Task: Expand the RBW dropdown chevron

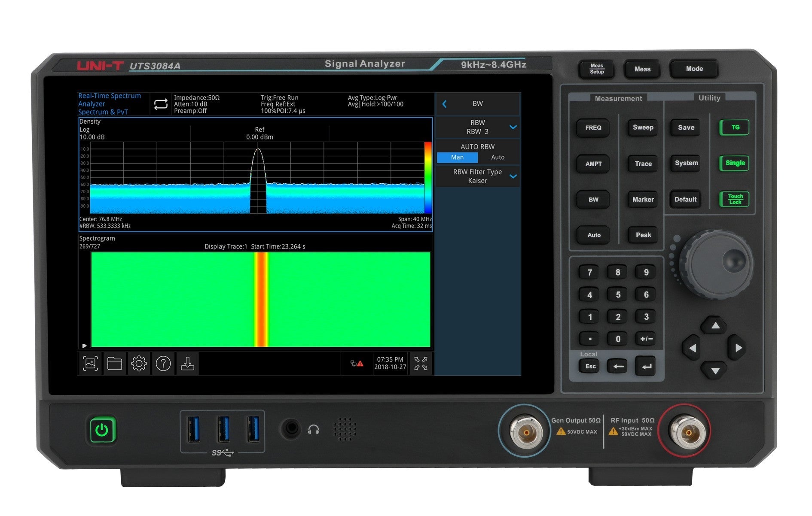Action: pyautogui.click(x=513, y=127)
